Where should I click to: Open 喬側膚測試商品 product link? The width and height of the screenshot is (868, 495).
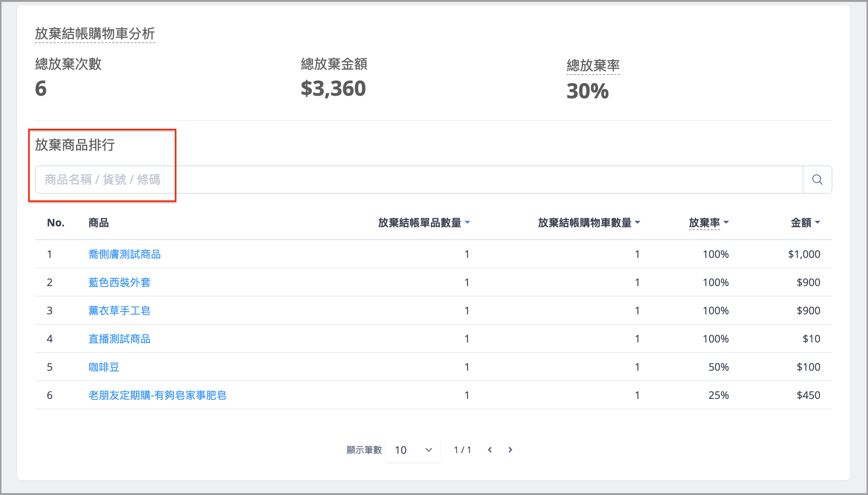click(x=124, y=254)
